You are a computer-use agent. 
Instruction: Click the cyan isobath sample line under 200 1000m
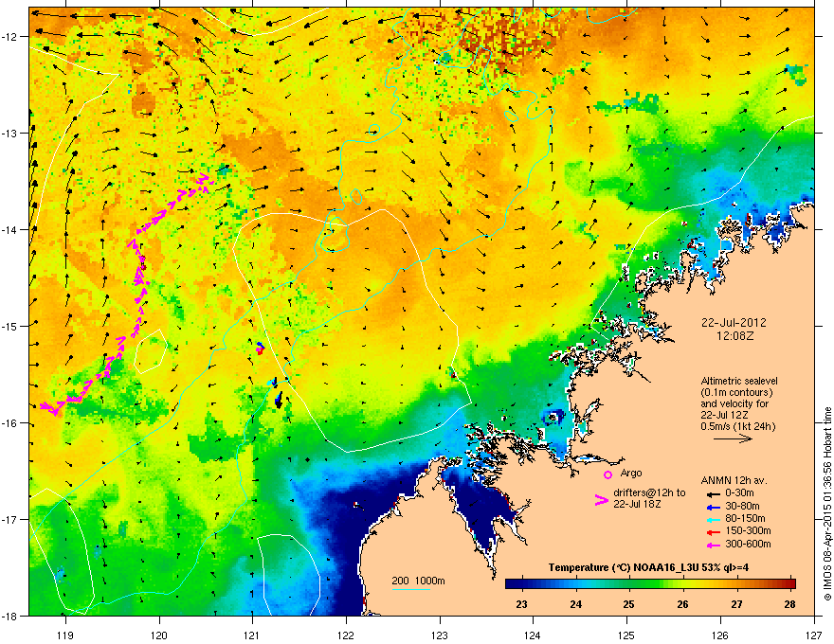pos(410,589)
